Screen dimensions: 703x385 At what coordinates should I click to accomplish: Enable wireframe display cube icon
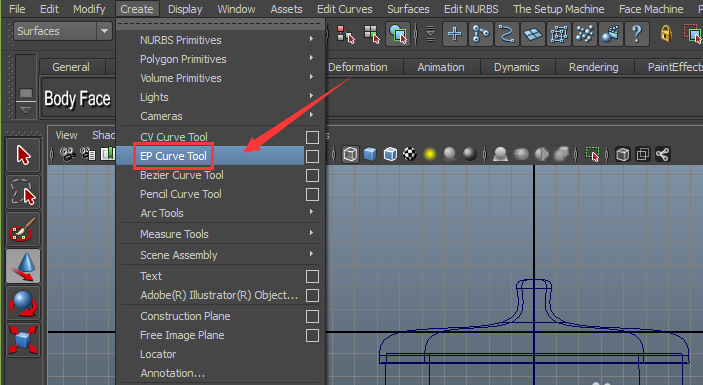click(350, 155)
